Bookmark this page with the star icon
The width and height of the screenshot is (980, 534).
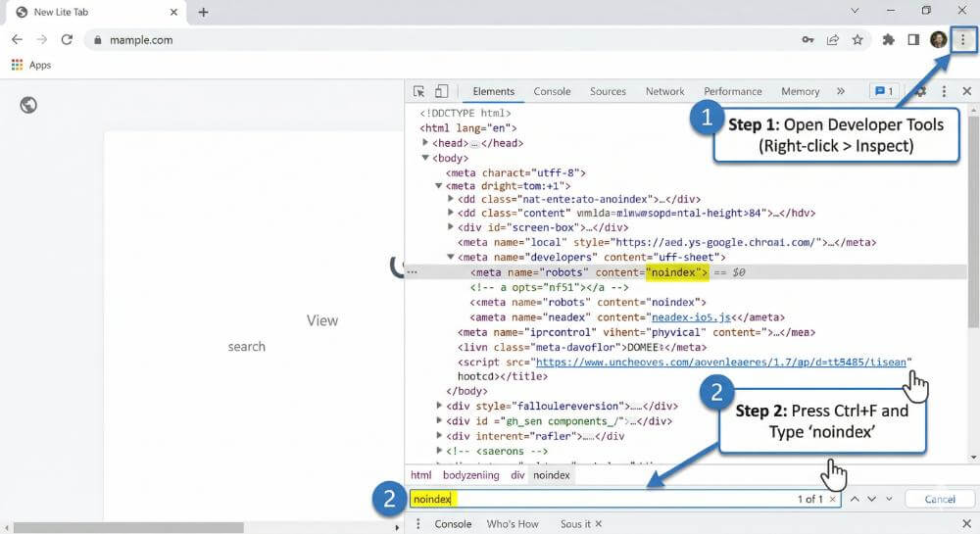pos(857,40)
